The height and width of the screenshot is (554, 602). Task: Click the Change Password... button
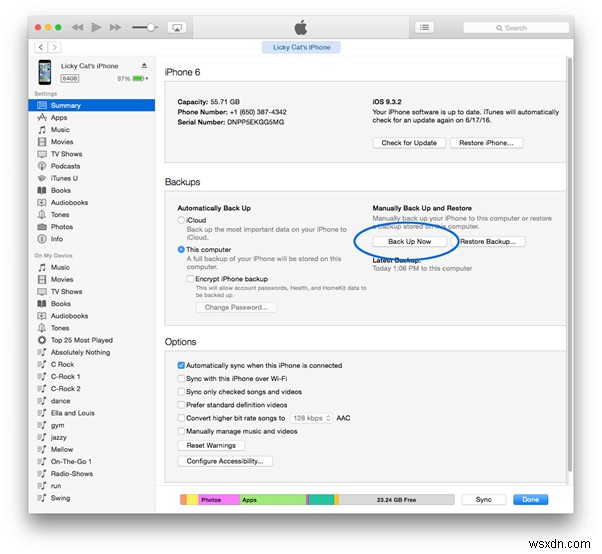point(236,307)
